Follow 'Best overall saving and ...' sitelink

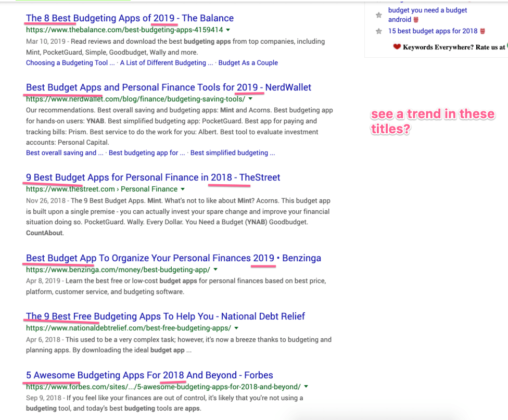point(65,153)
